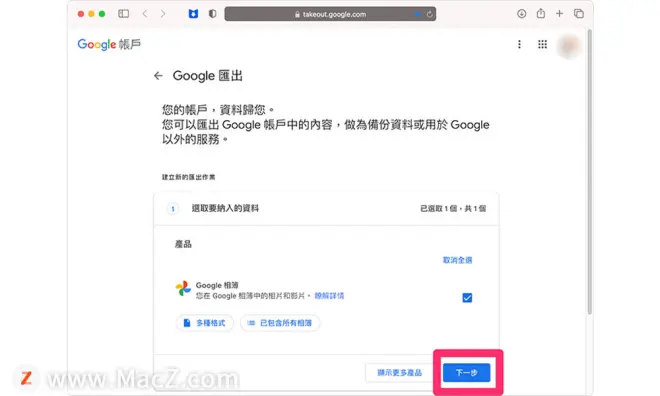The image size is (660, 396).
Task: Reload the page with the refresh icon
Action: 429,14
